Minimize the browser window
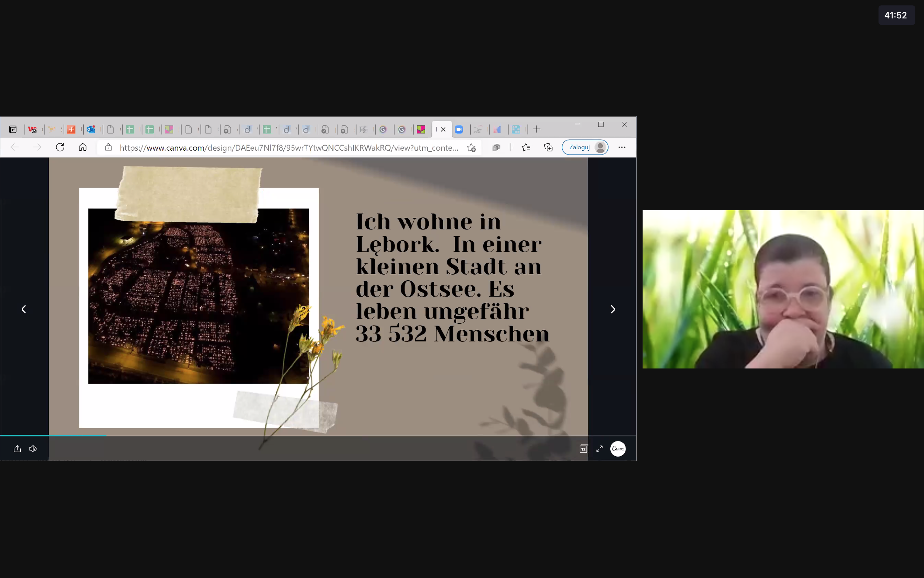The height and width of the screenshot is (578, 924). coord(577,124)
